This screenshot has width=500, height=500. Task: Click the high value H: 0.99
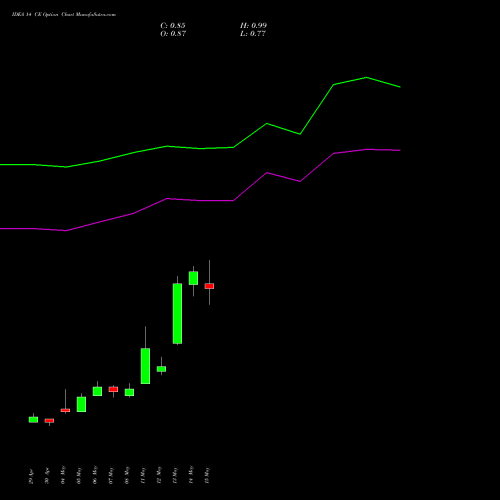pos(253,26)
